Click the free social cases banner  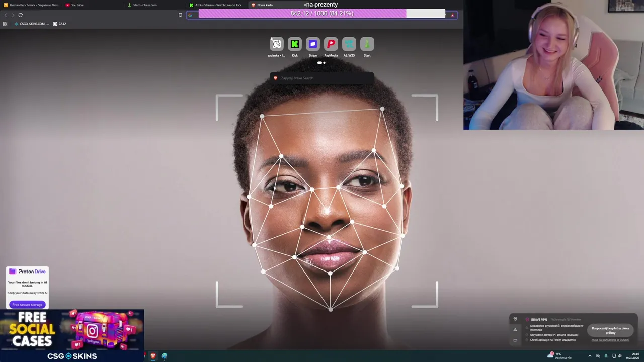coord(72,335)
